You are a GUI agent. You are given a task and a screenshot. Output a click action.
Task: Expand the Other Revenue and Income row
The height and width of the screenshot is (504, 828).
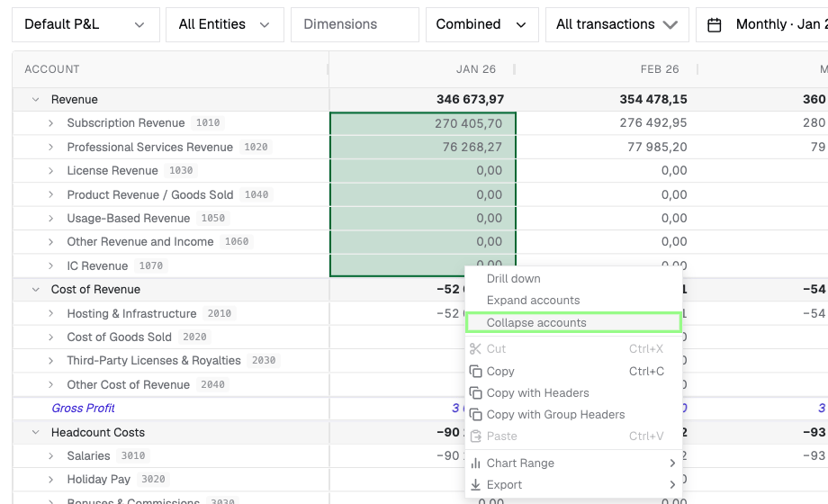point(50,242)
